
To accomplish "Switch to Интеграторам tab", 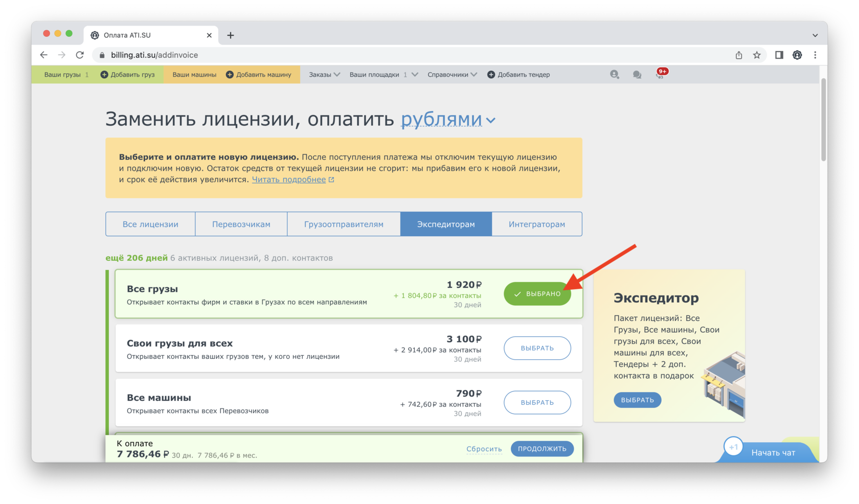I will pos(537,224).
